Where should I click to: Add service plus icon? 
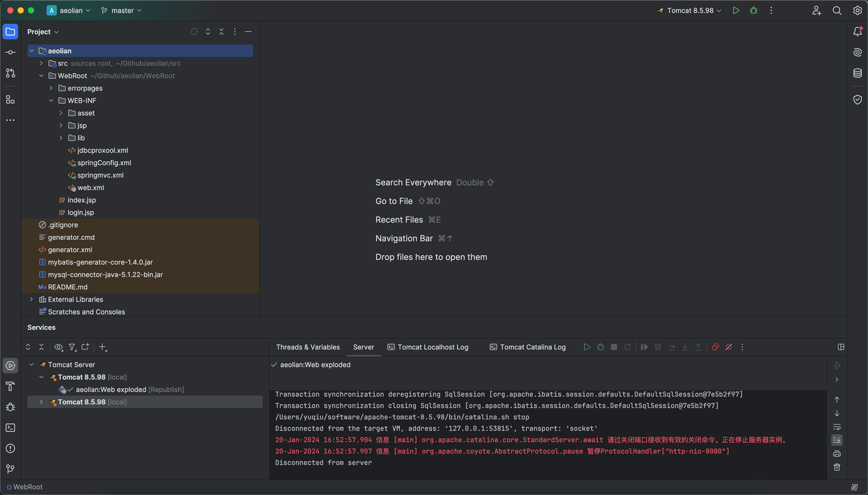point(103,347)
